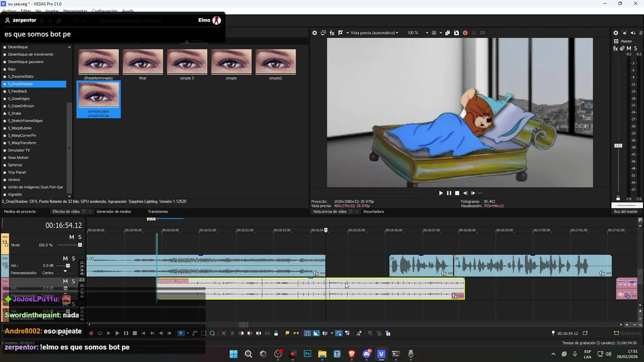Screen dimensions: 644x362
Task: Choose the 'simple 3' preset thumbnail
Action: click(x=187, y=62)
